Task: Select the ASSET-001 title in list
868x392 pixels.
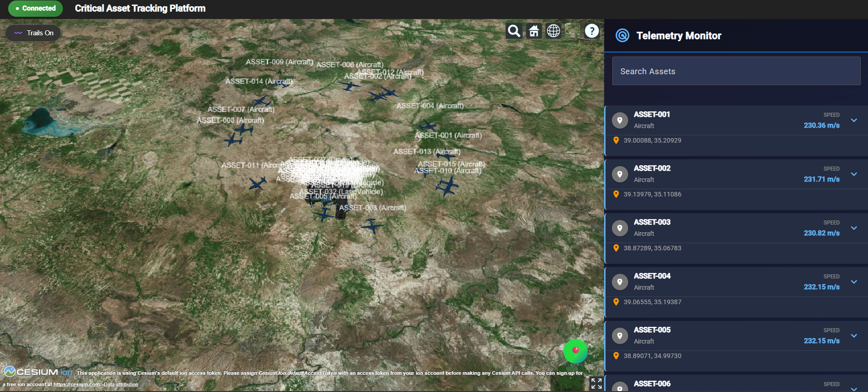Action: coord(652,115)
